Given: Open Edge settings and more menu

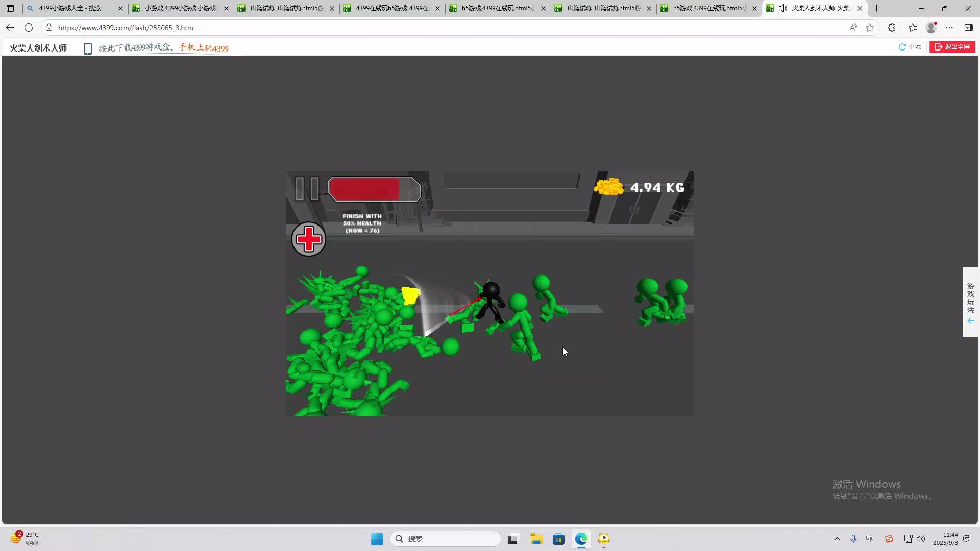Looking at the screenshot, I should [x=949, y=28].
